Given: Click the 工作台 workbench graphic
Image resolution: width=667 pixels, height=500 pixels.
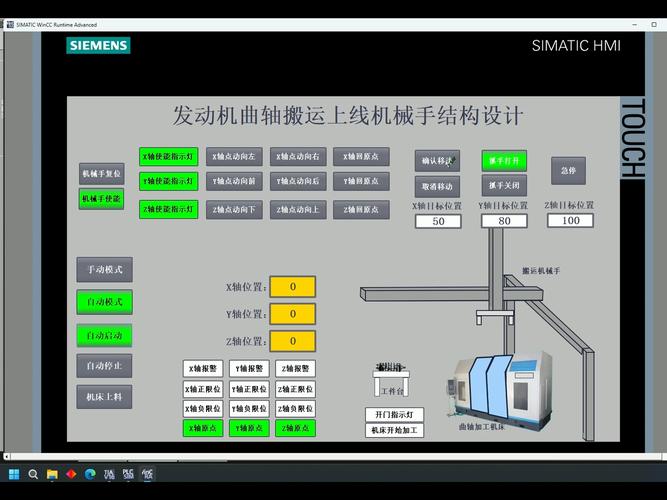Looking at the screenshot, I should pos(391,380).
